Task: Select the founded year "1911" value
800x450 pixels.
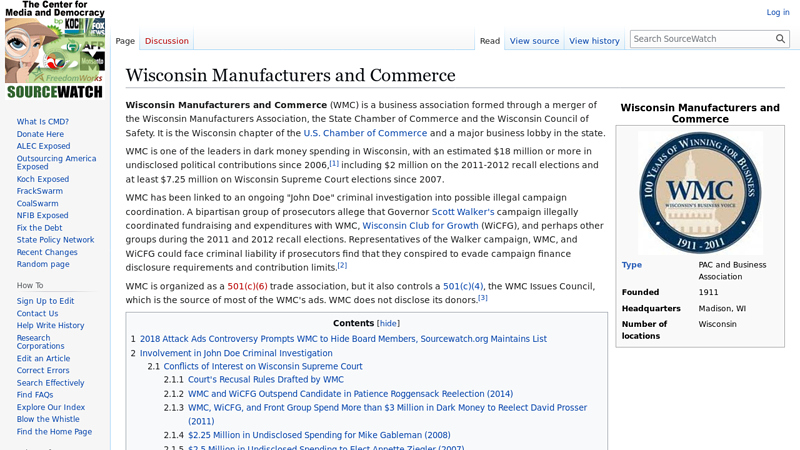Action: (x=708, y=292)
